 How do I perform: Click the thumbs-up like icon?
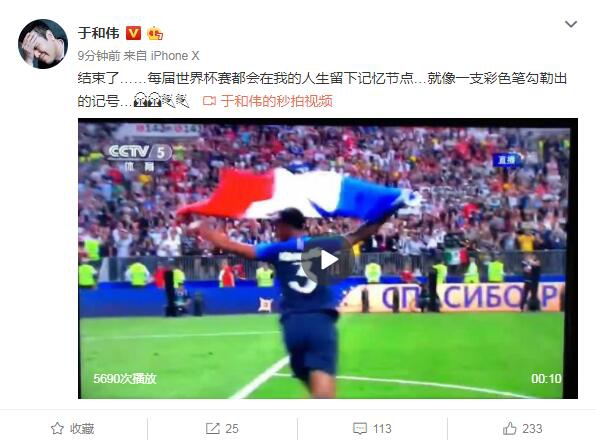510,429
